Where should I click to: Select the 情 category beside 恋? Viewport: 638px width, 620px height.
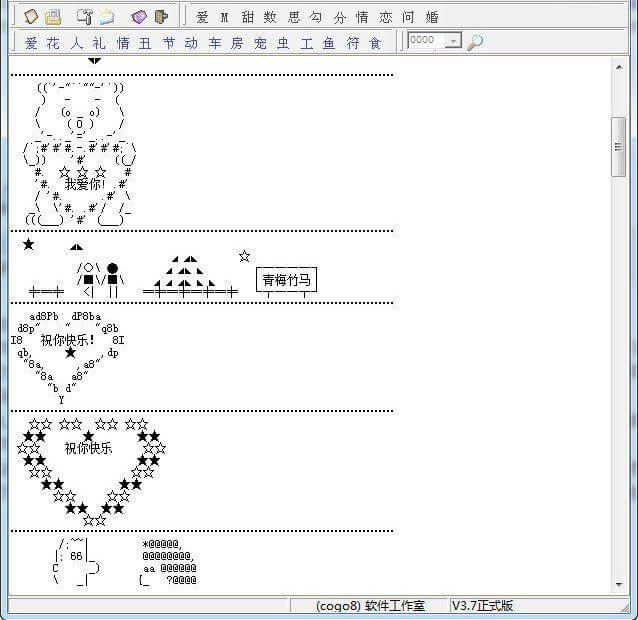(362, 17)
